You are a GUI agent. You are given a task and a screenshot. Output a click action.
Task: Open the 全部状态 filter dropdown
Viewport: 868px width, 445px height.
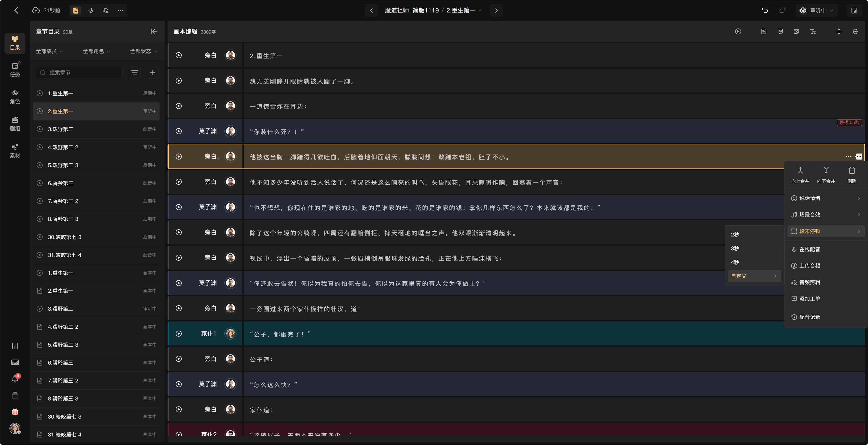tap(144, 51)
